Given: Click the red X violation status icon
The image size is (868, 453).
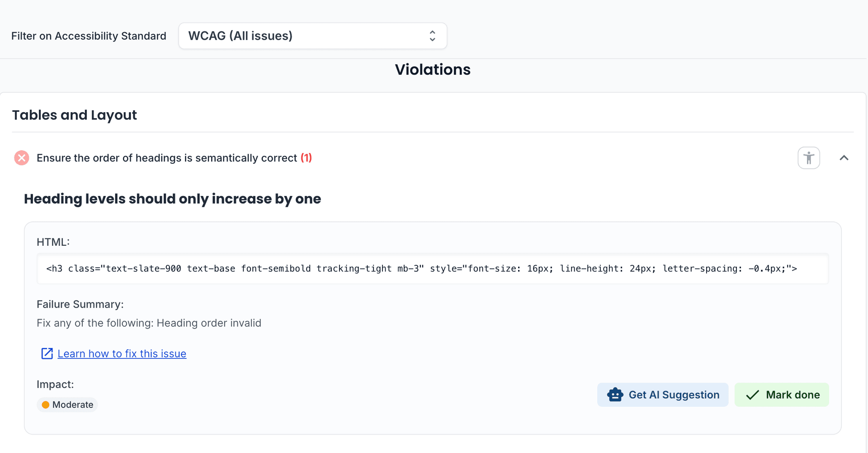Looking at the screenshot, I should pos(21,158).
